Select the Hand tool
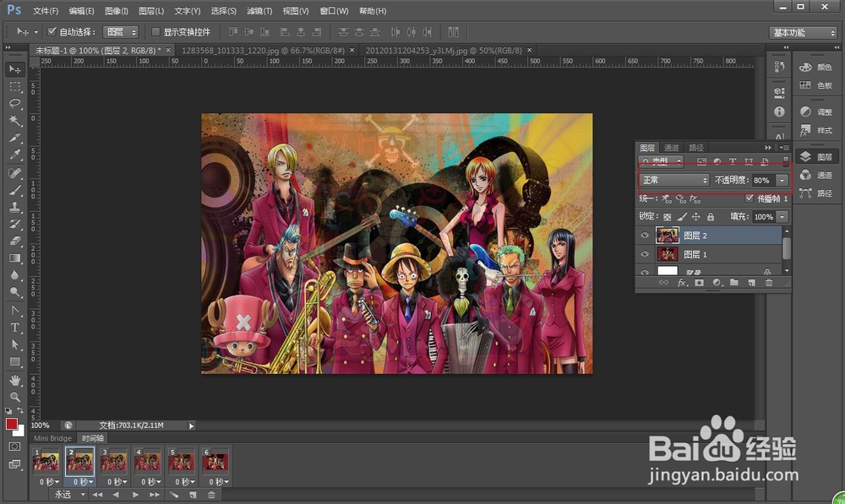The image size is (845, 504). pyautogui.click(x=14, y=380)
